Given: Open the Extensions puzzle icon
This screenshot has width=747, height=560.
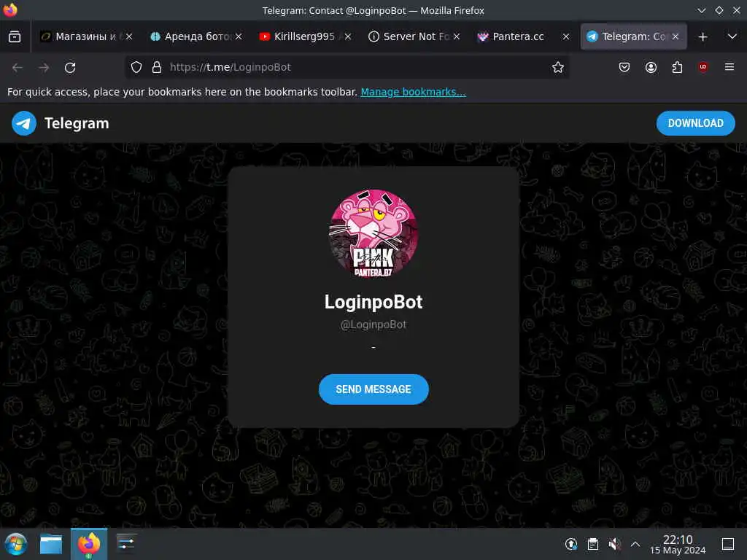Looking at the screenshot, I should 677,68.
